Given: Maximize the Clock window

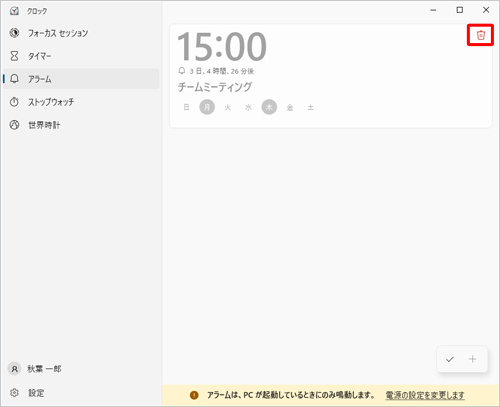Looking at the screenshot, I should click(x=460, y=10).
